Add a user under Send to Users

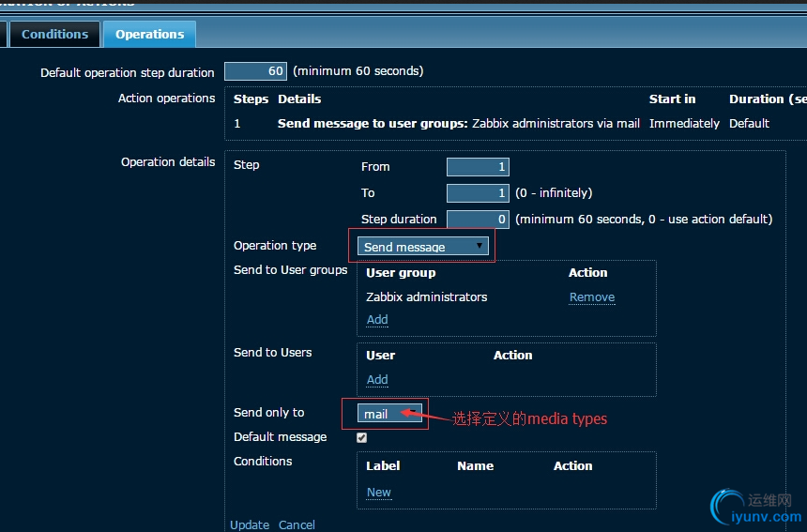tap(377, 379)
